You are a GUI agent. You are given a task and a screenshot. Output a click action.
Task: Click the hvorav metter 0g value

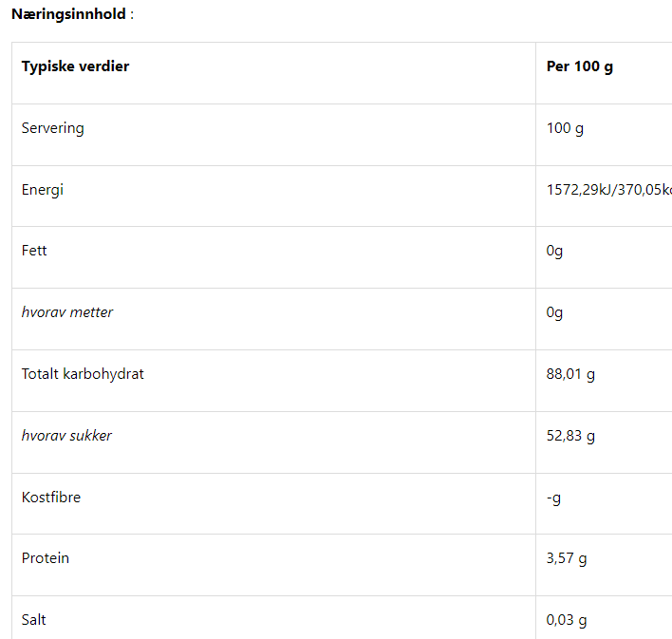554,312
